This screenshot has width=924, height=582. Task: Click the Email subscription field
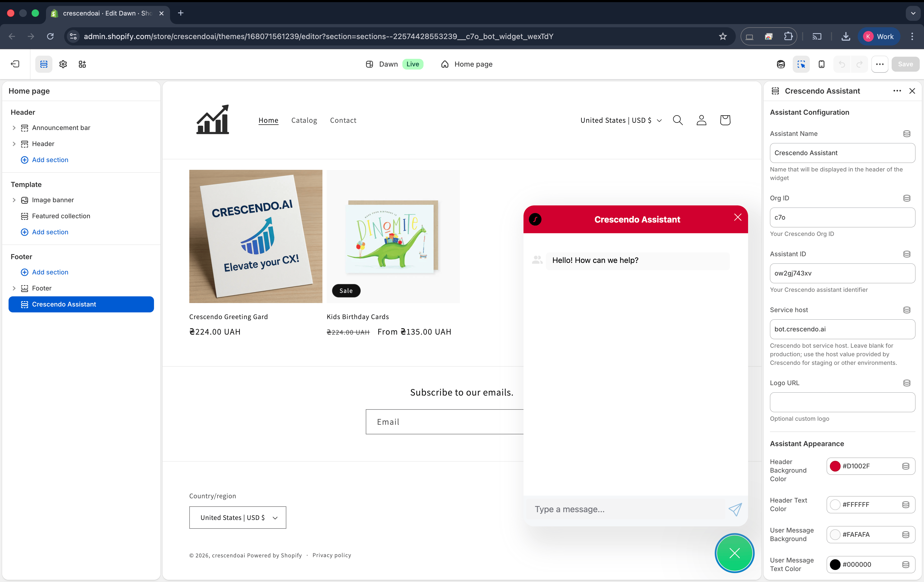click(x=444, y=422)
